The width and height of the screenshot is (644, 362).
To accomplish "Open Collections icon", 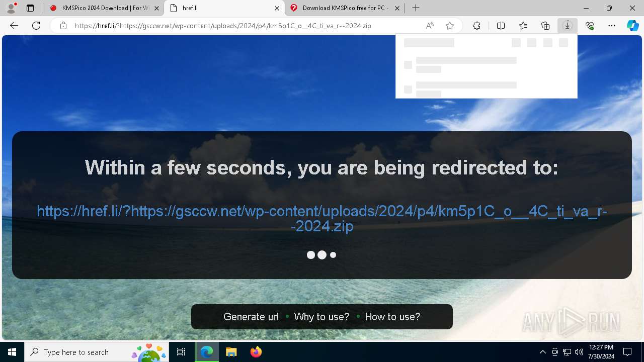I will 545,26.
